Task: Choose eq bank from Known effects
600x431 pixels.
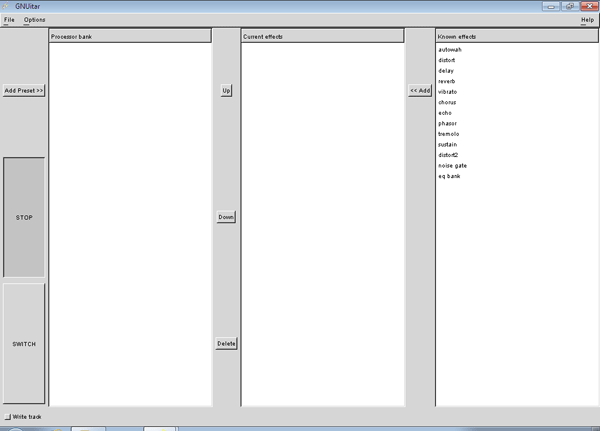Action: [450, 176]
